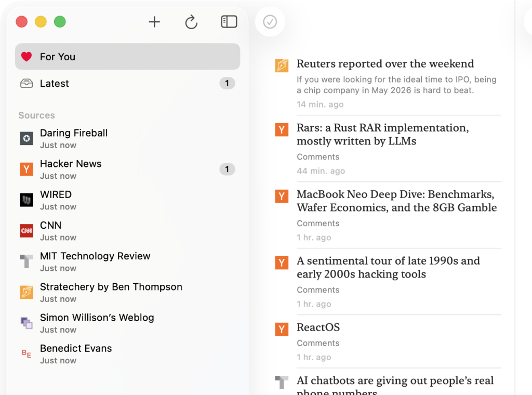Click the Y icon beside sentimental tour article
This screenshot has width=532, height=395.
[x=282, y=262]
